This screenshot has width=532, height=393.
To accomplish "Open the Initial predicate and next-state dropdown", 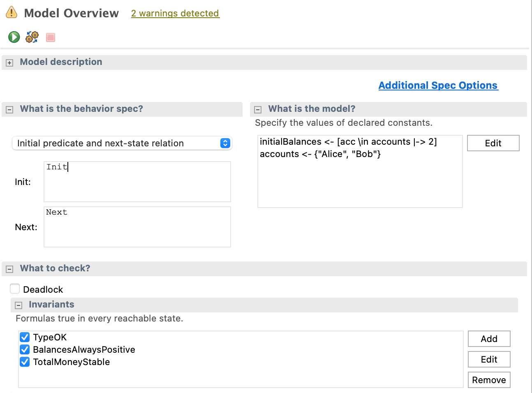I will click(122, 143).
